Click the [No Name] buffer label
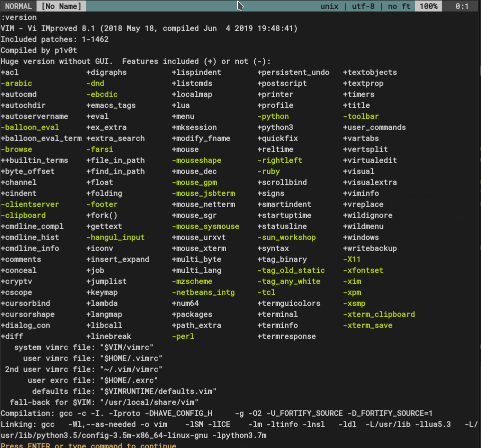 click(62, 6)
